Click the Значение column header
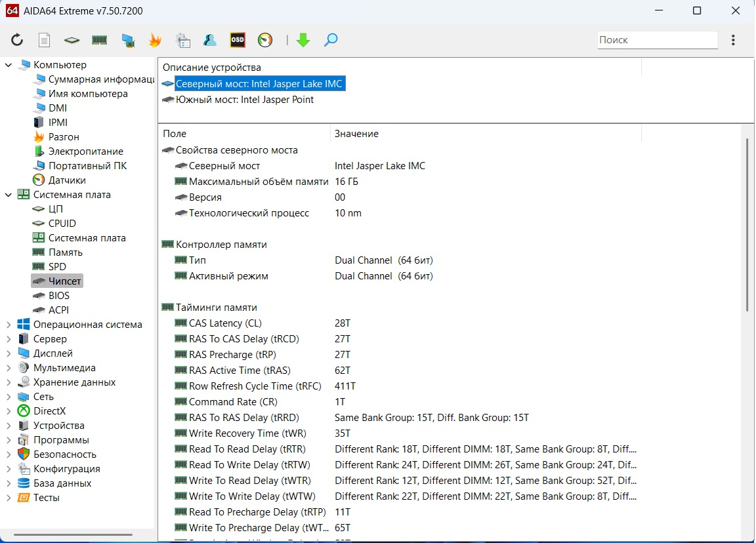The image size is (756, 543). [x=356, y=134]
